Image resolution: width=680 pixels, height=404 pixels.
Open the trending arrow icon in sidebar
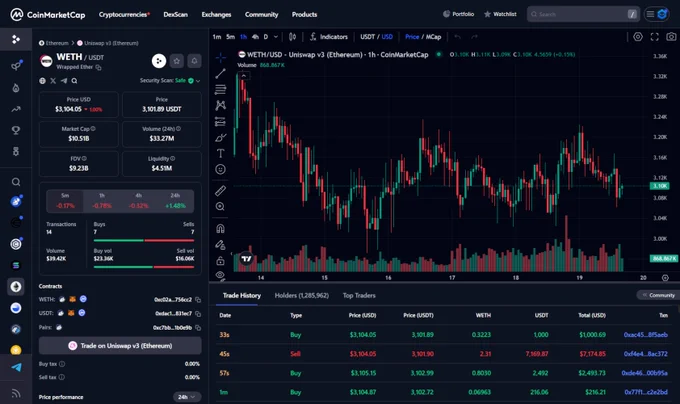[16, 109]
